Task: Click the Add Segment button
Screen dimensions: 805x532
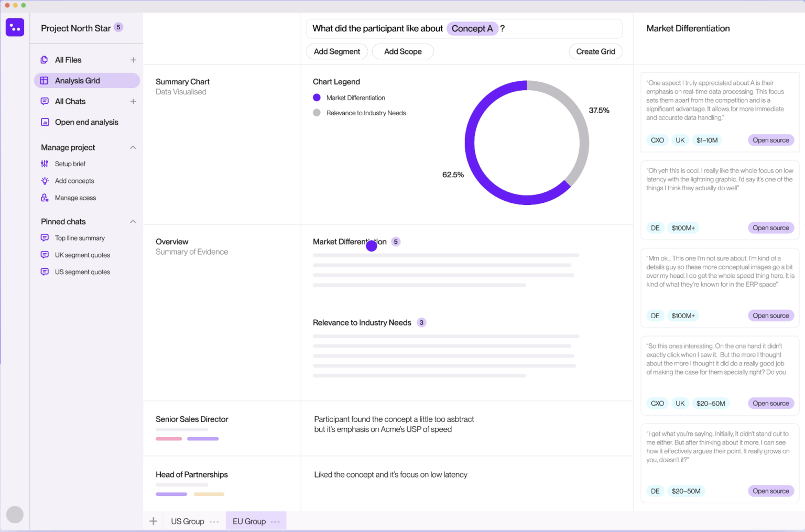Action: [336, 51]
